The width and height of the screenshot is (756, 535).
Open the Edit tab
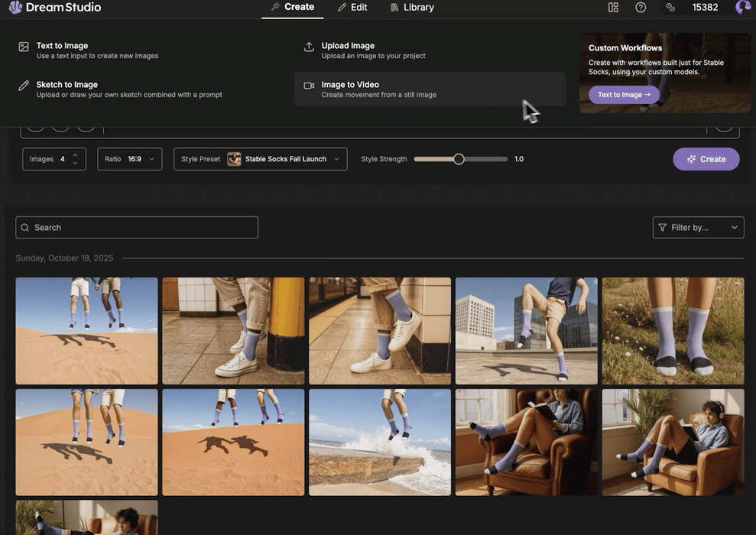[352, 7]
